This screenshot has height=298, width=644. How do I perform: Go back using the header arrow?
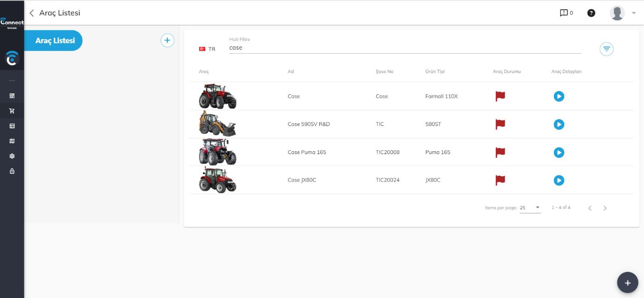pyautogui.click(x=32, y=13)
